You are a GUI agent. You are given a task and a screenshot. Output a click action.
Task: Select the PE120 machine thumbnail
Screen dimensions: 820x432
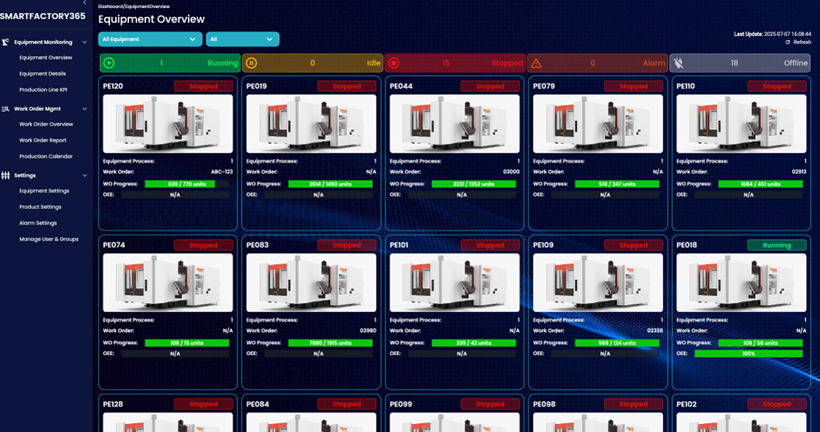(168, 124)
